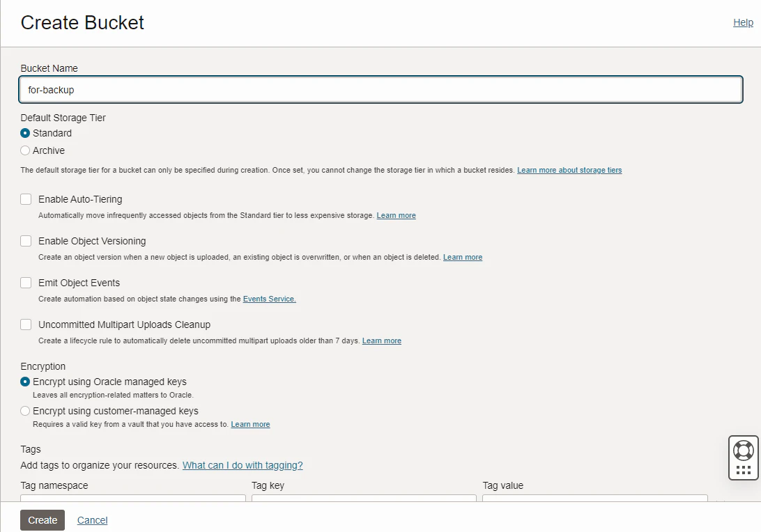Open Learn more about storage tiers

569,170
